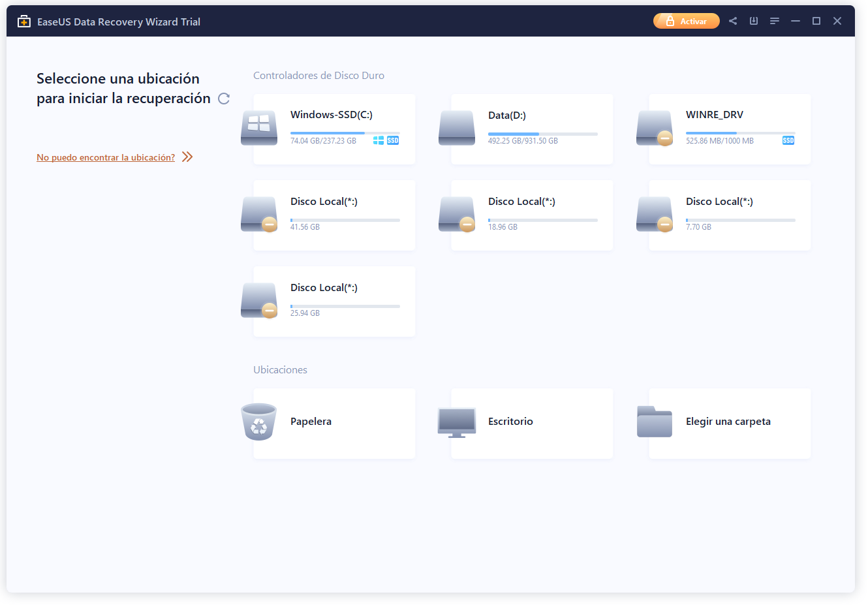
Task: Click the 'Papelera' label
Action: point(311,422)
